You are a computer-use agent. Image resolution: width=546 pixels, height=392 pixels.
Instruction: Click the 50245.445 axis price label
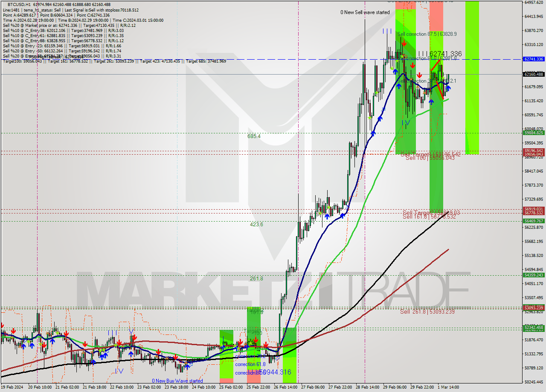(x=534, y=382)
